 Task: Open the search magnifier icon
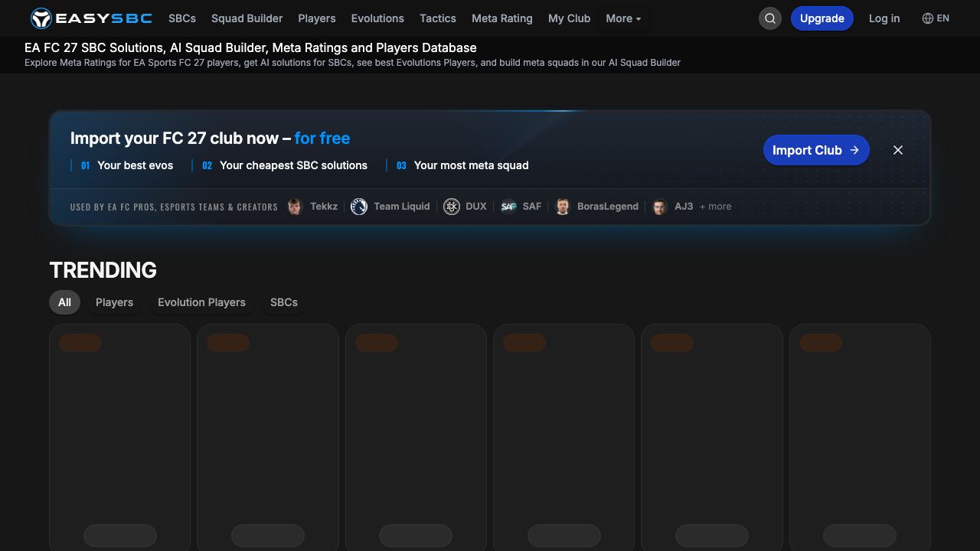click(x=770, y=18)
